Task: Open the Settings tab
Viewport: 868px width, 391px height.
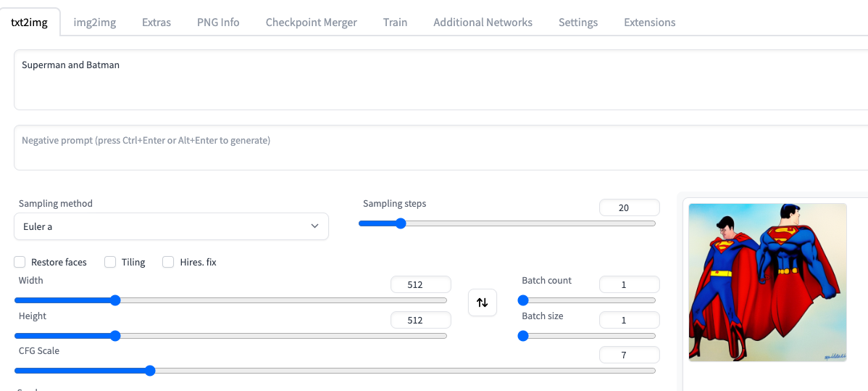Action: coord(578,22)
